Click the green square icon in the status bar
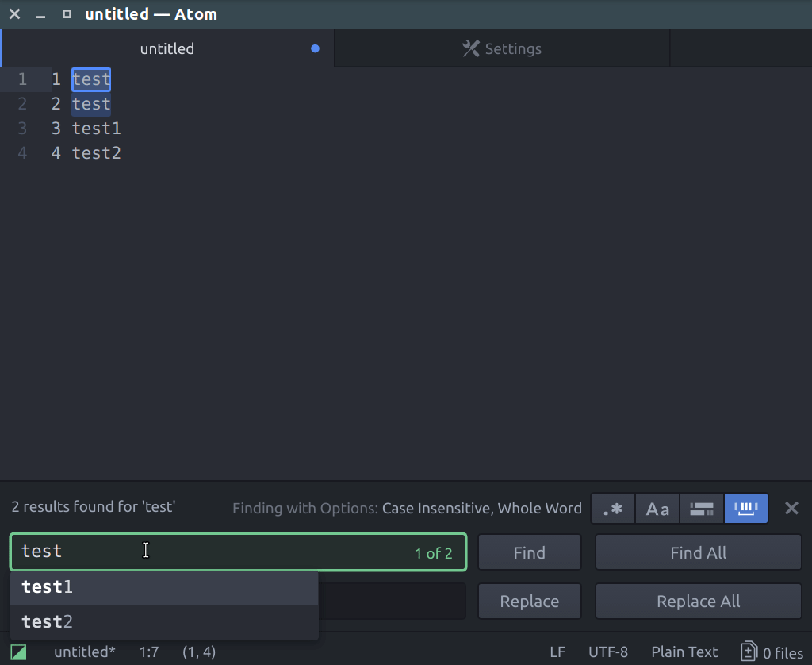Image resolution: width=812 pixels, height=665 pixels. (17, 651)
